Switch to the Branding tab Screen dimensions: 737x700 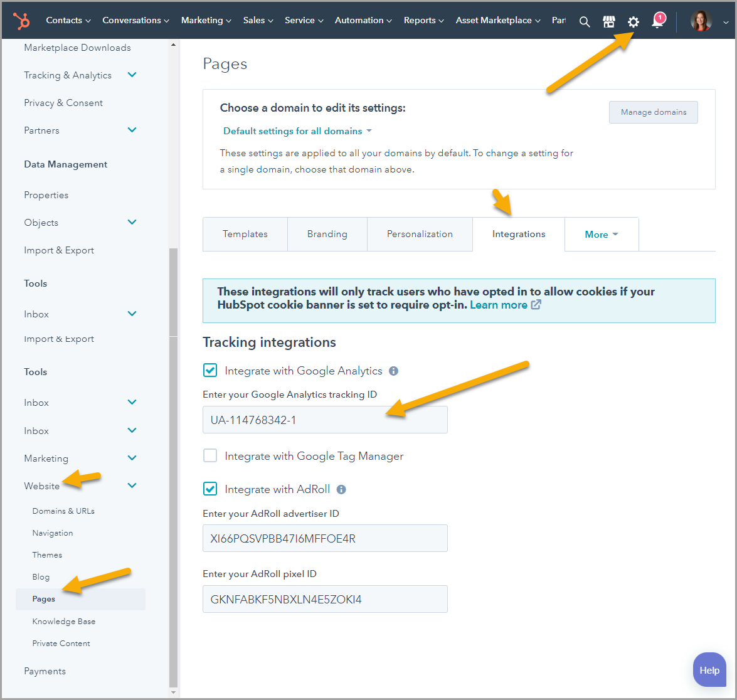pos(327,234)
